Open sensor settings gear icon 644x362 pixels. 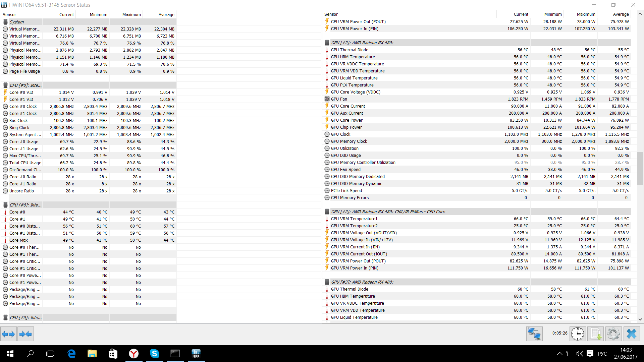pos(613,334)
